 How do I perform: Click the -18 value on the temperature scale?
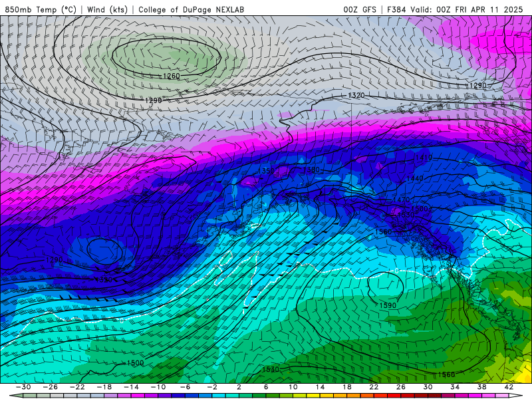(104, 387)
